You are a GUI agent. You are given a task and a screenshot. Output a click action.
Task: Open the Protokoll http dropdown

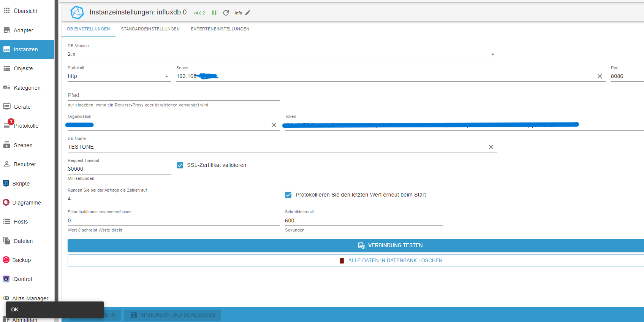(x=119, y=76)
